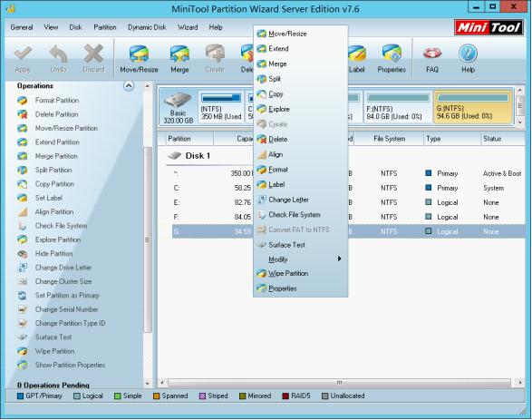Open the Disk menu
This screenshot has height=420, width=532.
[x=75, y=27]
